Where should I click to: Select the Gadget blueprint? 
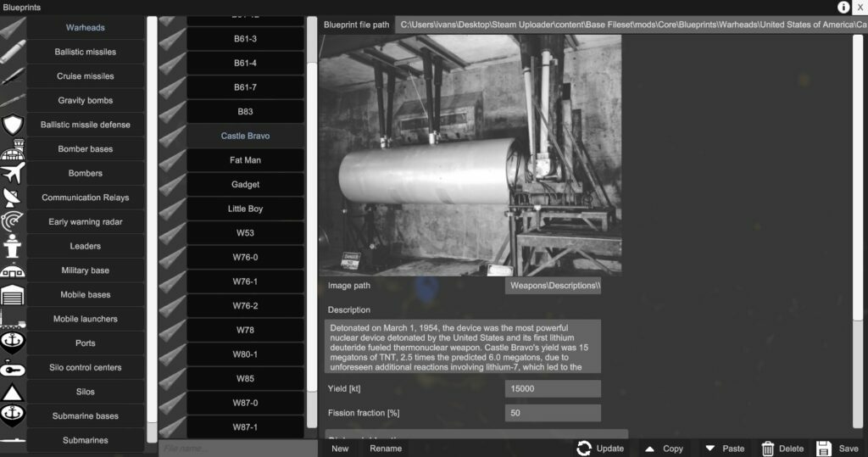pos(245,185)
